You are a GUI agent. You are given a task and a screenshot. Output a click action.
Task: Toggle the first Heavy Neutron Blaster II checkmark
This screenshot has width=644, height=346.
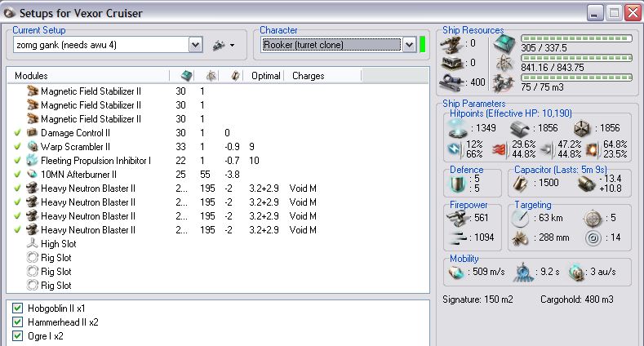[x=17, y=189]
